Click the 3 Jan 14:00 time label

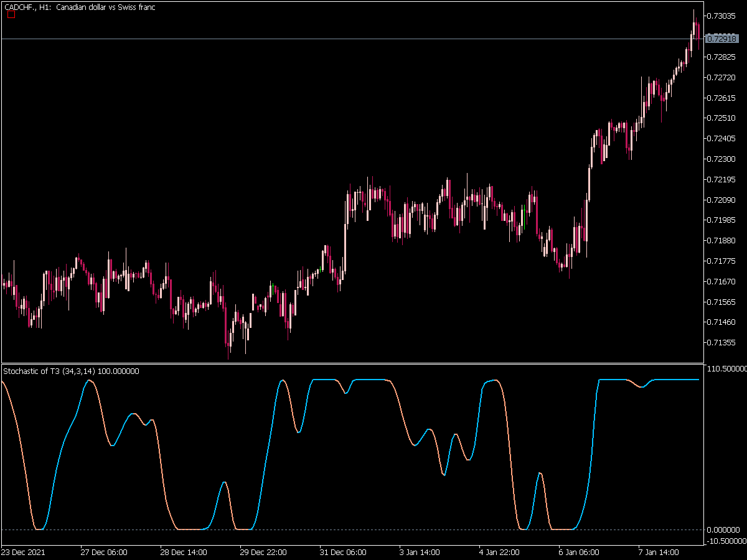(x=420, y=552)
